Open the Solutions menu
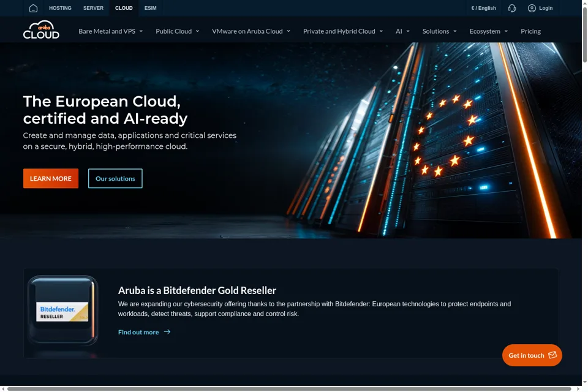 coord(435,31)
